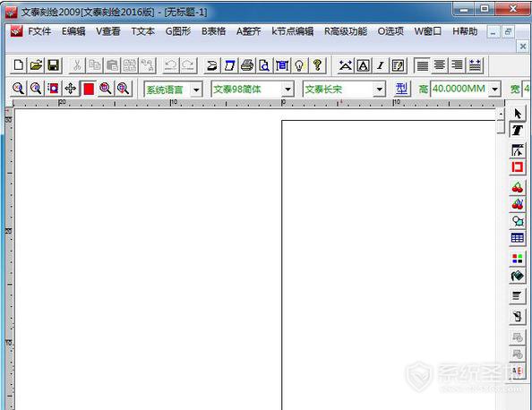The width and height of the screenshot is (532, 410).
Task: Open the height 40.0000MM dropdown
Action: [x=495, y=90]
